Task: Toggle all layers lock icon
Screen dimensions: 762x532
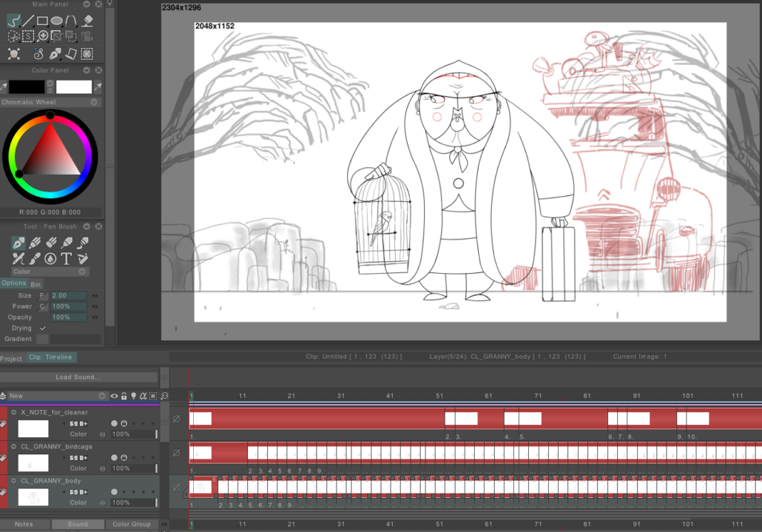Action: [124, 396]
